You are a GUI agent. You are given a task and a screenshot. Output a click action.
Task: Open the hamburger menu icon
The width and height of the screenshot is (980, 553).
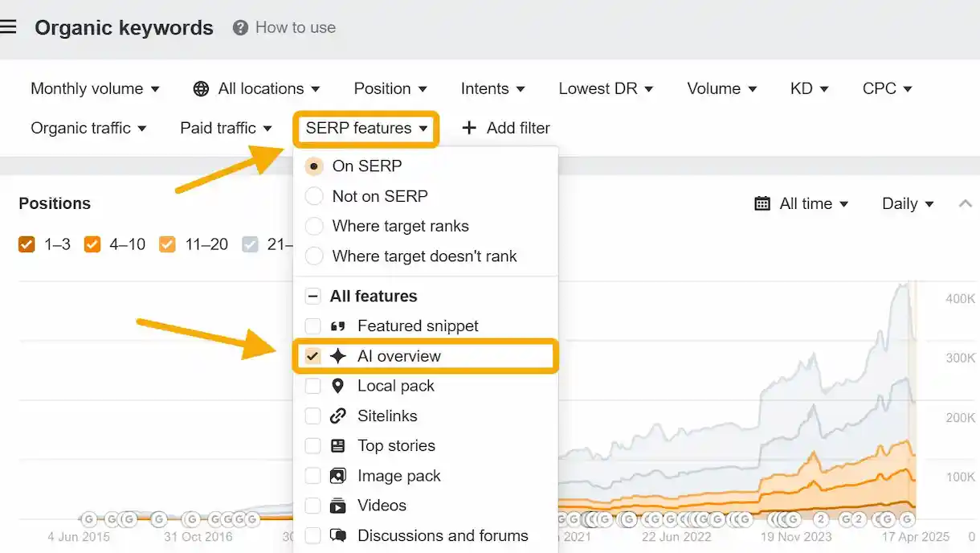pyautogui.click(x=8, y=27)
